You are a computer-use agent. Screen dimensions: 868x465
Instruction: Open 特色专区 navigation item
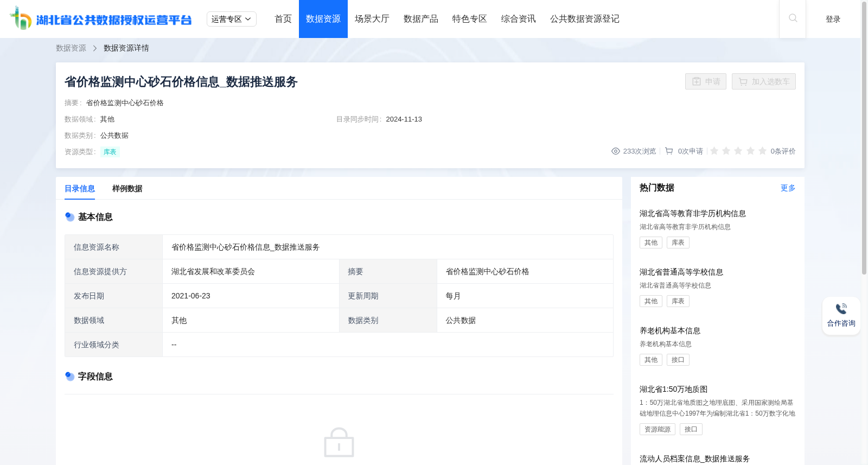470,19
